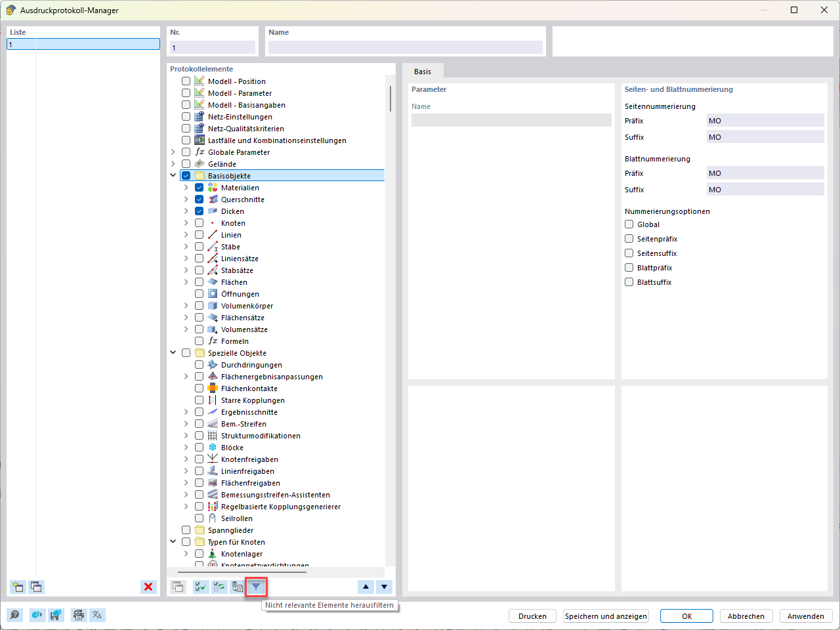Select the Bemessungsstreifen-Assistenten row
840x630 pixels.
(x=276, y=495)
